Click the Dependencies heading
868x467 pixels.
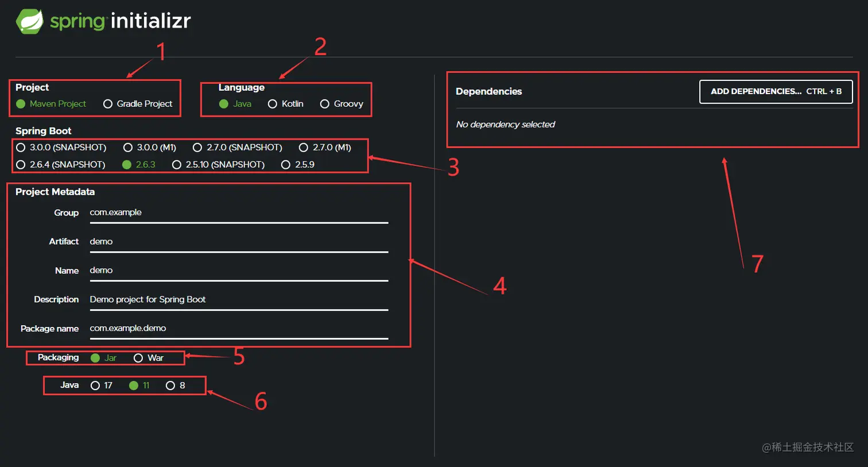(x=489, y=91)
